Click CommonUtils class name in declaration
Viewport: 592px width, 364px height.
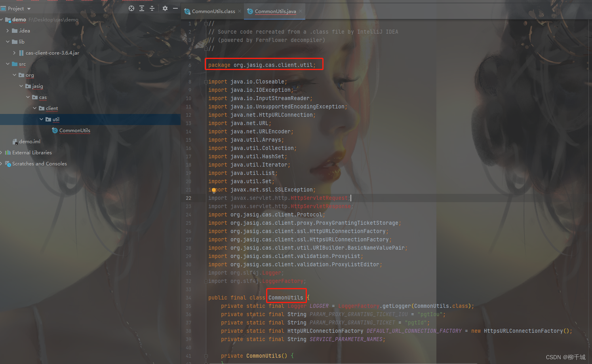(x=286, y=298)
